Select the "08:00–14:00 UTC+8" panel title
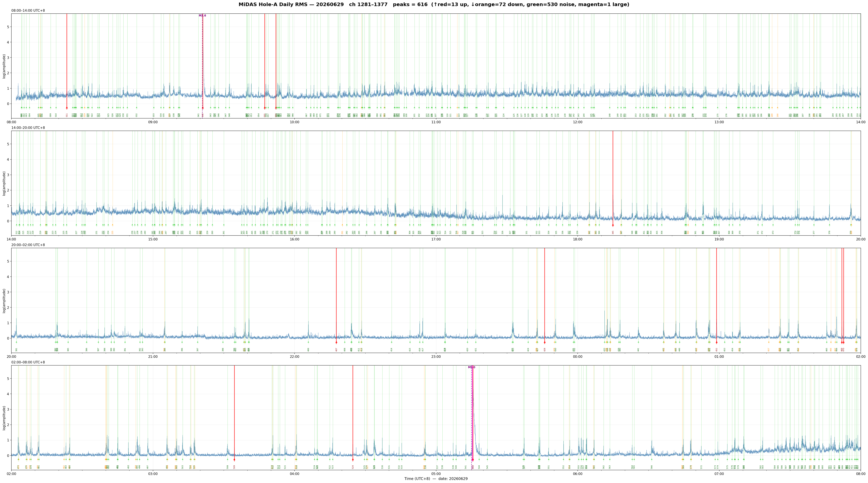This screenshot has height=483, width=868. [x=28, y=11]
